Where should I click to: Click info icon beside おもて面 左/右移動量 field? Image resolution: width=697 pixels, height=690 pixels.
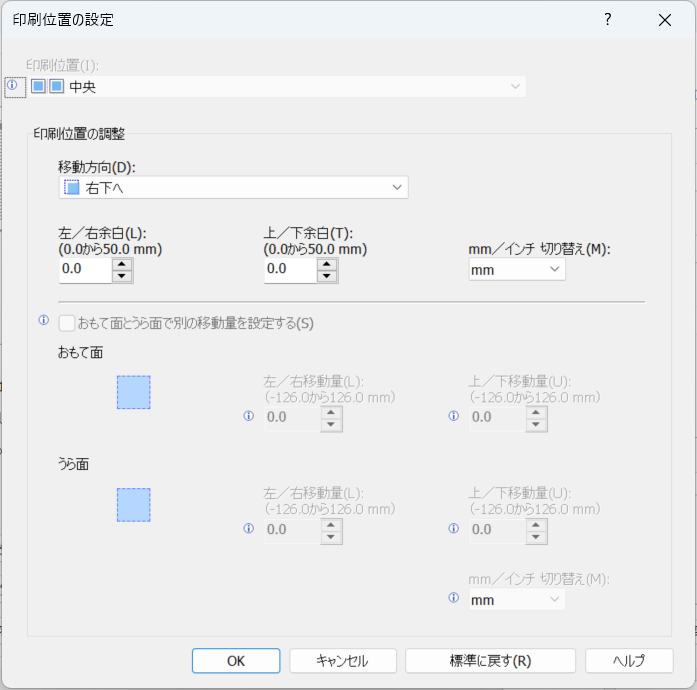click(249, 417)
